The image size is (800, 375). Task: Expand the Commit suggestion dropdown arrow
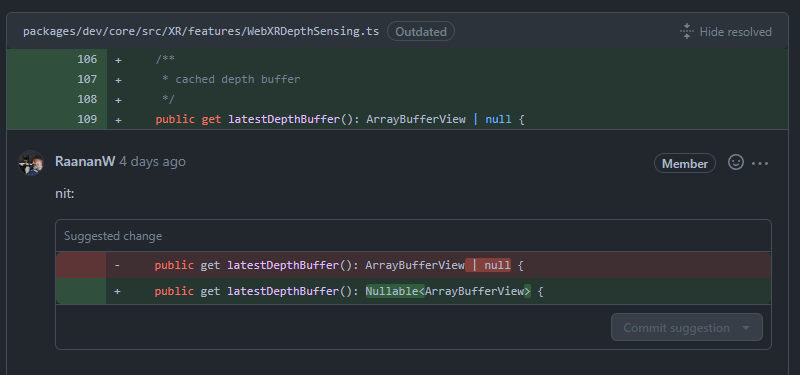coord(746,328)
